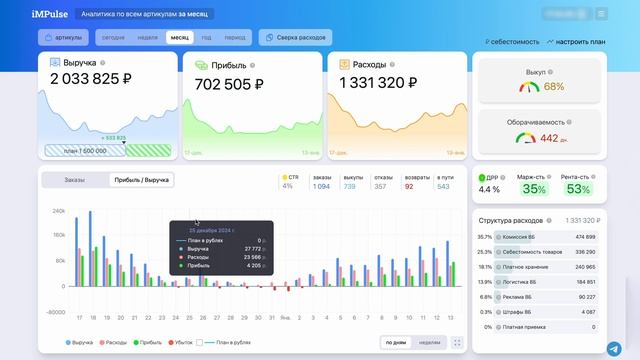This screenshot has width=640, height=360.
Task: Switch period to сегодня
Action: click(x=113, y=38)
